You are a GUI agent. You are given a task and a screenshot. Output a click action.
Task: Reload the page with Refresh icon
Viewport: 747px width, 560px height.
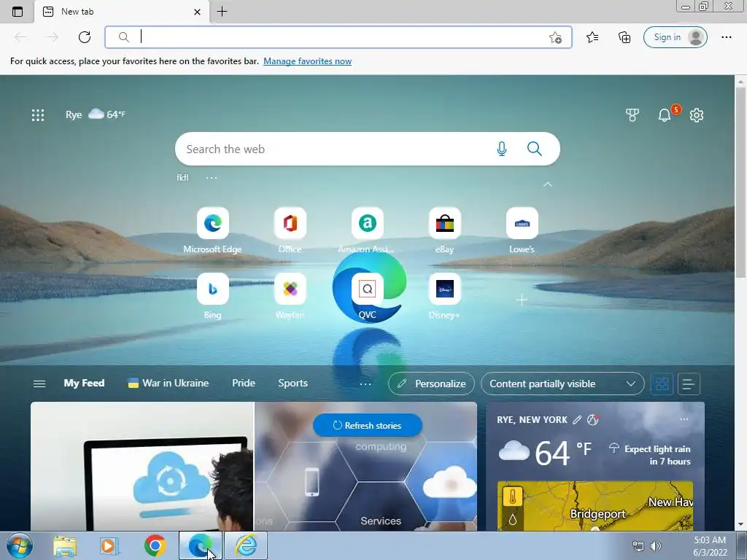click(85, 37)
